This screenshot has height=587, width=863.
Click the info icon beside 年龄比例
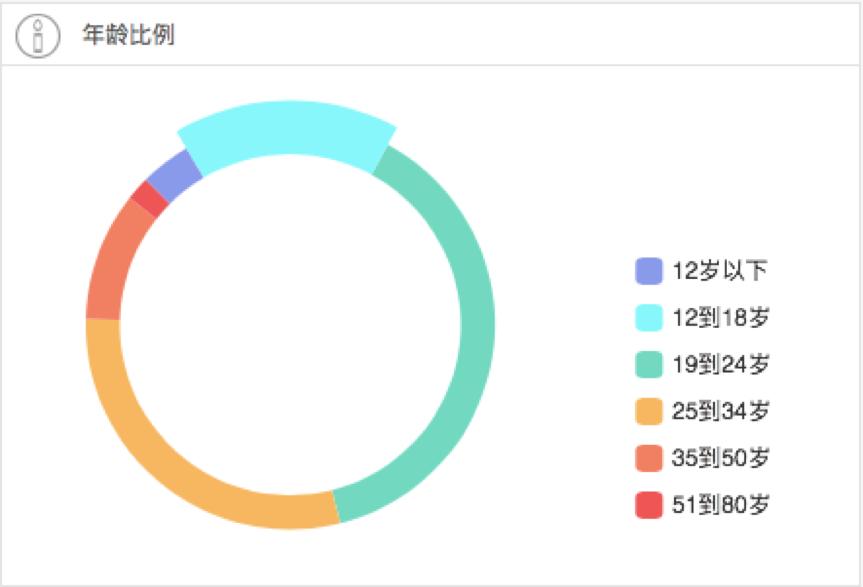click(x=37, y=36)
